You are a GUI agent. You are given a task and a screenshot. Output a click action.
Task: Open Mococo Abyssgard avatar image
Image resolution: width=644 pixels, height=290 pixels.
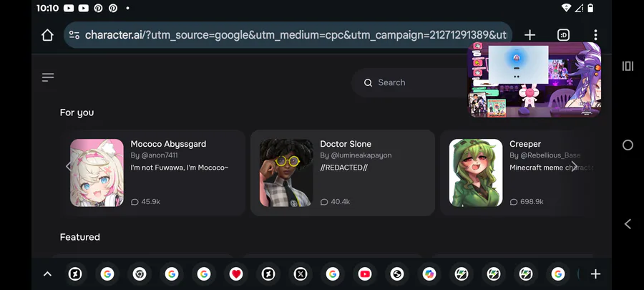coord(97,173)
